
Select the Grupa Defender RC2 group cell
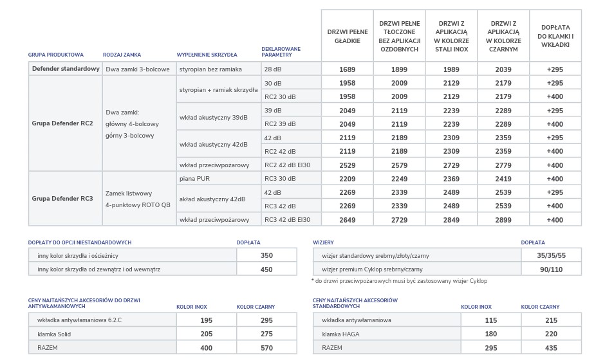pos(62,123)
